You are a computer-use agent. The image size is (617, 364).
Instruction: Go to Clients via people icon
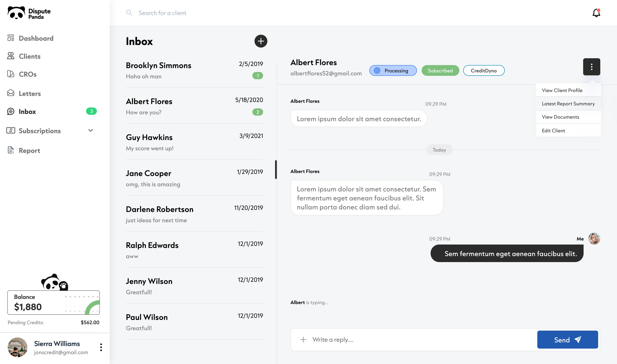pos(11,56)
